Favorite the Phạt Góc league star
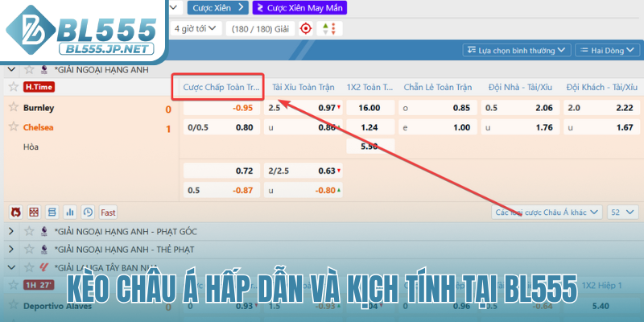The image size is (644, 322). [x=29, y=231]
